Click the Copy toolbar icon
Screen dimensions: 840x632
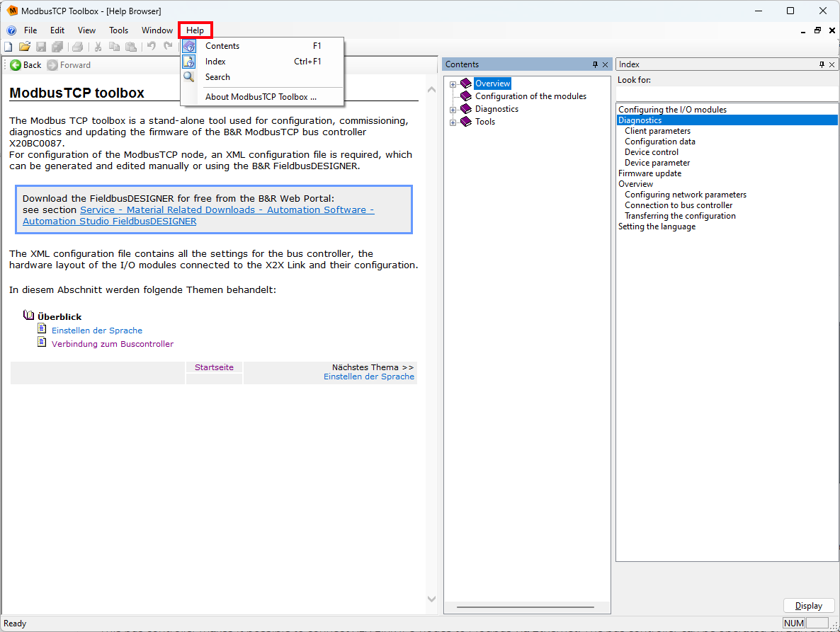(x=114, y=47)
